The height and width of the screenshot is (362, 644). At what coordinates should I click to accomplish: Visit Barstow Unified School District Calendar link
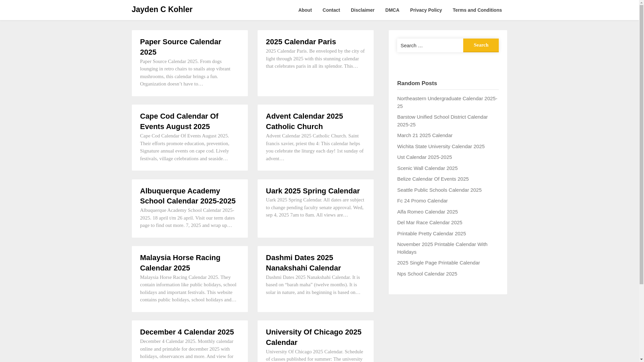click(x=442, y=121)
